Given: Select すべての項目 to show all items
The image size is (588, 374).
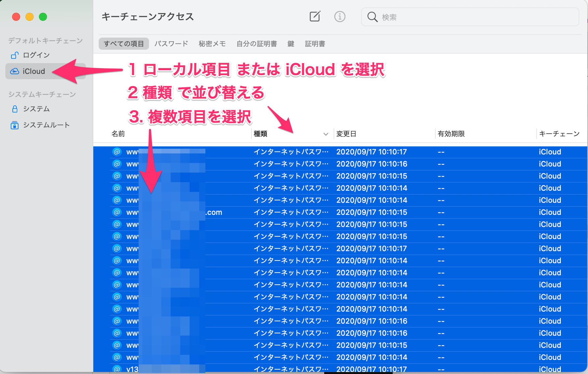Looking at the screenshot, I should click(124, 43).
